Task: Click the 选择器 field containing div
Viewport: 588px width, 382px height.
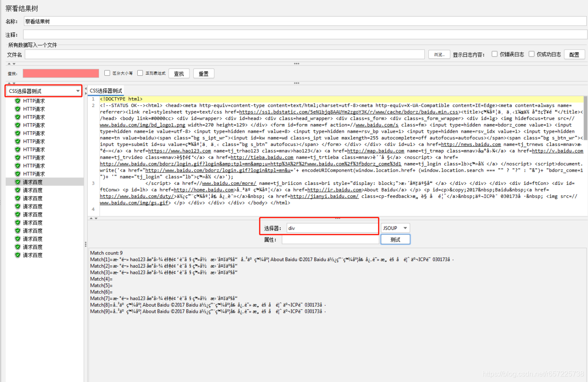Action: tap(332, 228)
